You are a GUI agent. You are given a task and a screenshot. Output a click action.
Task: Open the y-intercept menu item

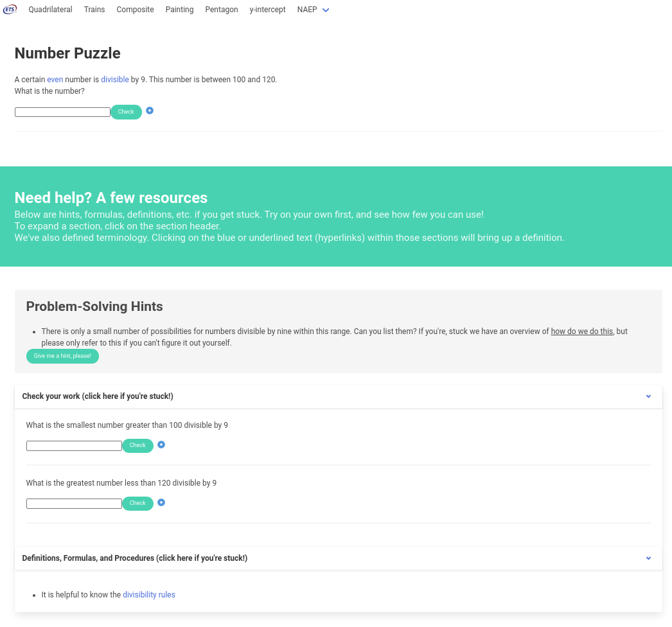[x=267, y=10]
